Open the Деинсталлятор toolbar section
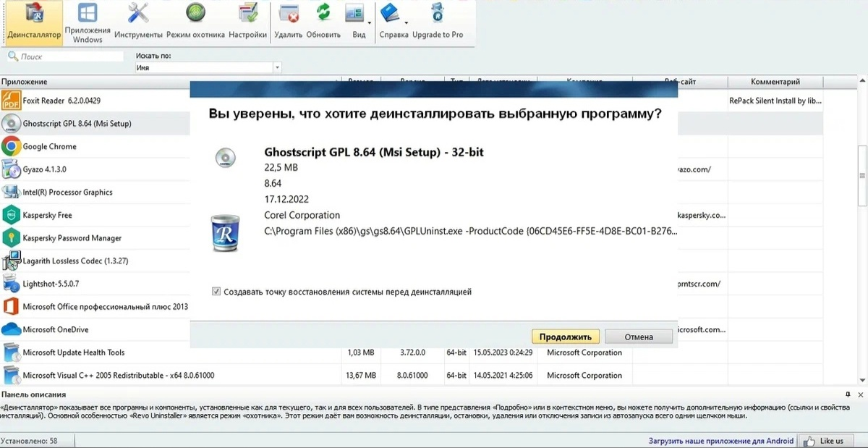Screen dimensions: 868x448 tap(34, 22)
